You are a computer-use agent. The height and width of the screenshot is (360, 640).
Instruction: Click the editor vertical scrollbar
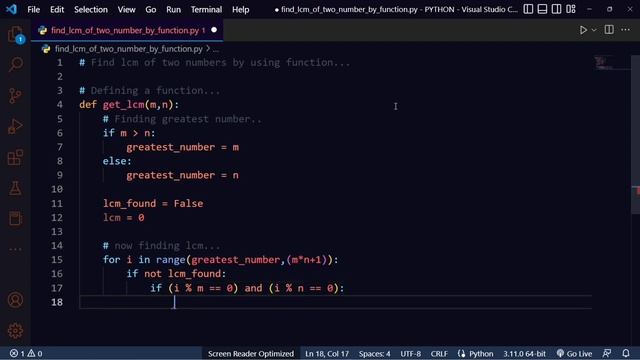click(x=636, y=135)
